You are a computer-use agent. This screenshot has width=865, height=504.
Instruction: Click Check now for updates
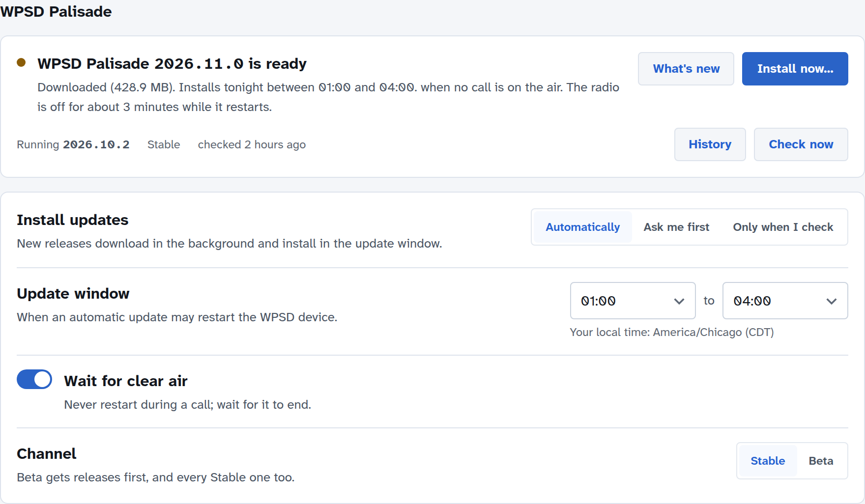tap(801, 144)
